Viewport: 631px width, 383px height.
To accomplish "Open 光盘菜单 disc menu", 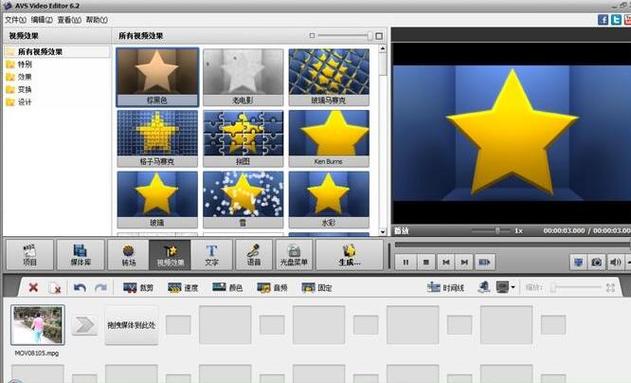I will [x=294, y=255].
